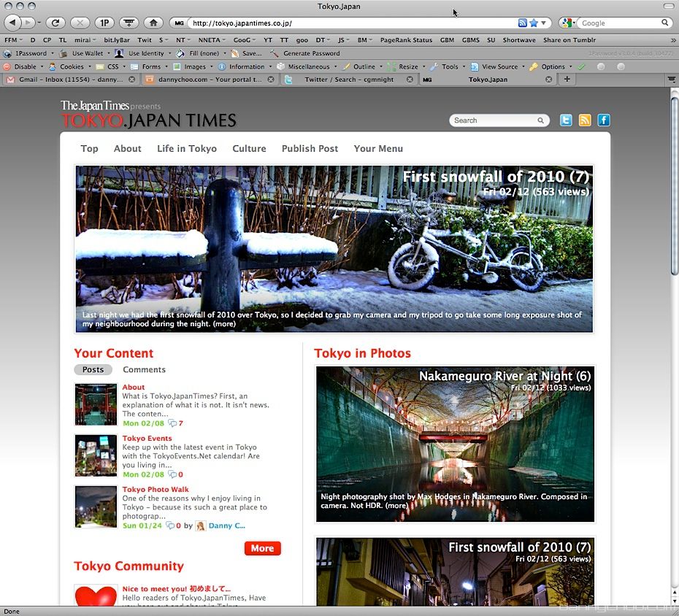Open the Tokyo Photo Walk post link
This screenshot has width=679, height=616.
coord(156,490)
